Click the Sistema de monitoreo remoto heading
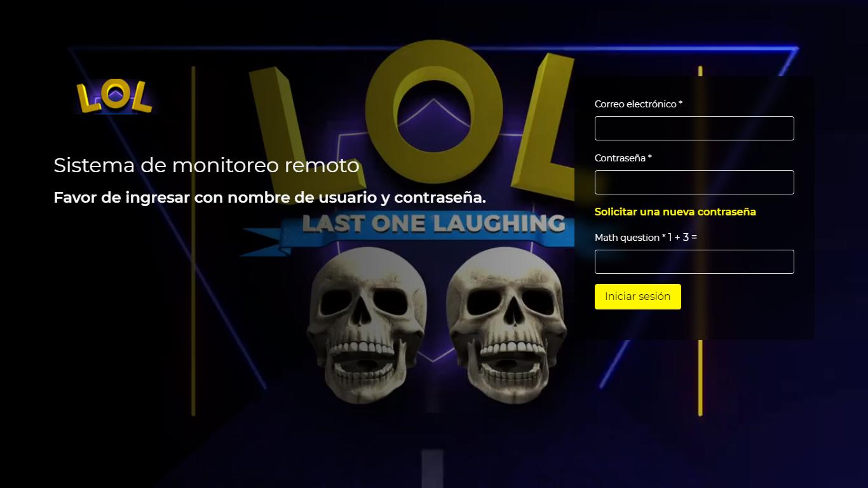 pyautogui.click(x=207, y=165)
